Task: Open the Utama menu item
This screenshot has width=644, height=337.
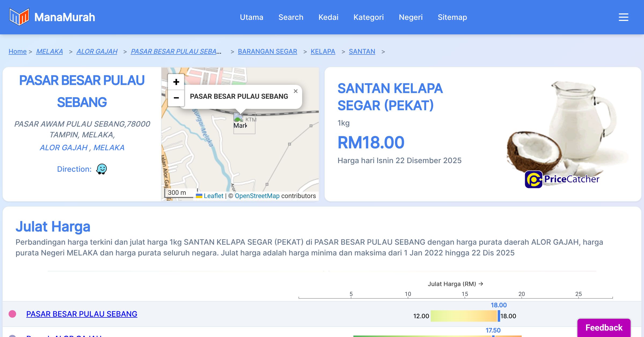Action: click(251, 17)
